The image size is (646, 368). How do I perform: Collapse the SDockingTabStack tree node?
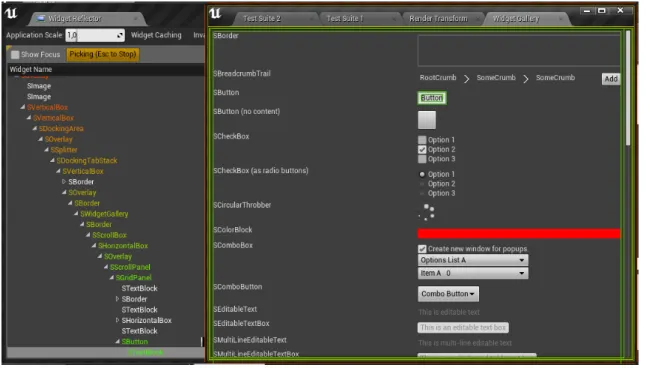tap(52, 161)
